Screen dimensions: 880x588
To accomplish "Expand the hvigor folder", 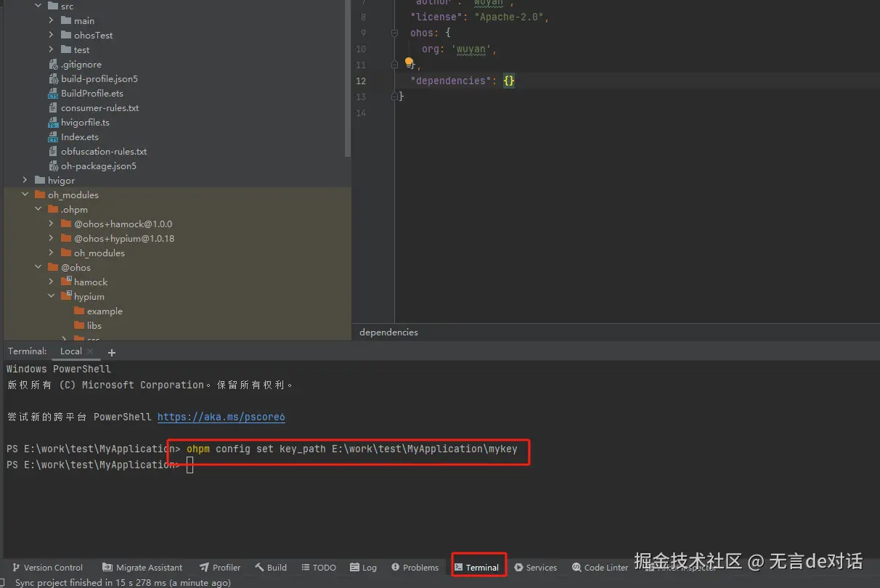I will pyautogui.click(x=25, y=180).
